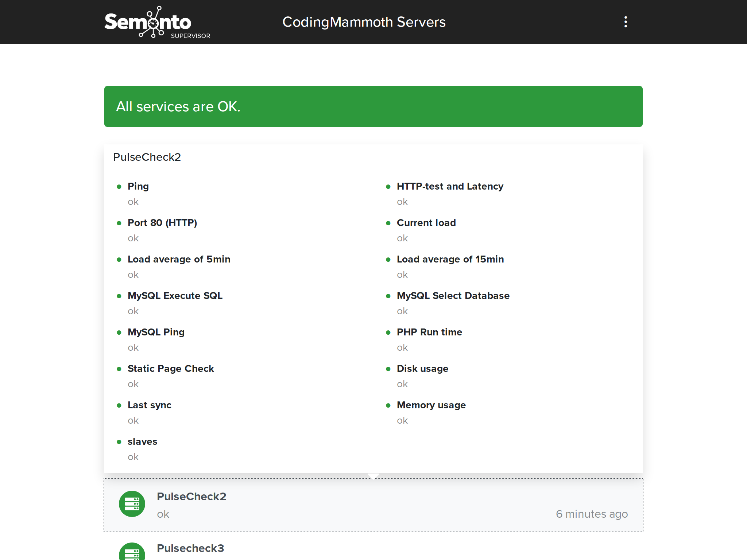
Task: Click the green status dot beside Memory usage
Action: pos(388,405)
